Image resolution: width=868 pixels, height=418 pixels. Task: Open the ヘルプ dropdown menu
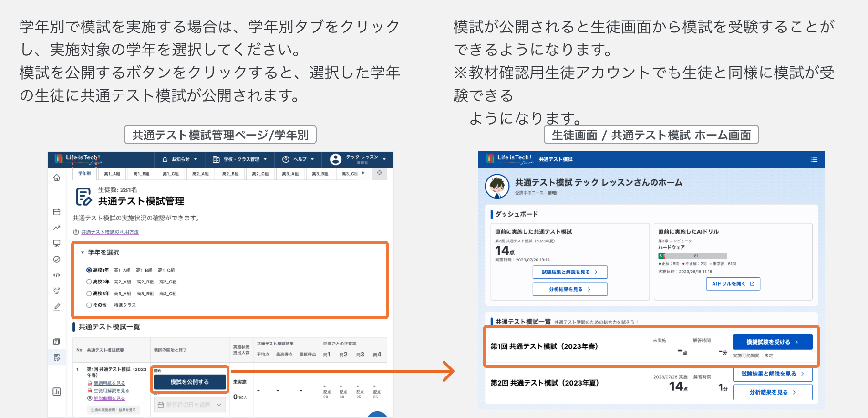[x=299, y=159]
